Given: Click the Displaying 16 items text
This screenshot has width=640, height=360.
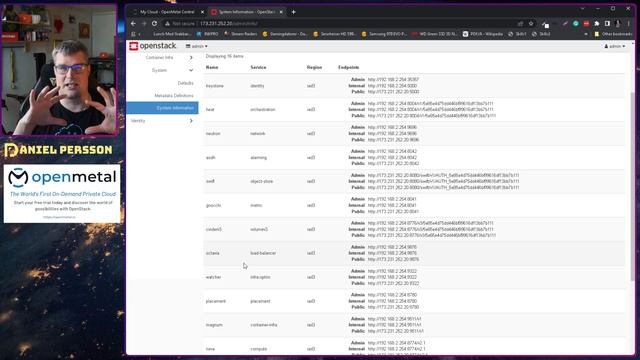Looking at the screenshot, I should [224, 56].
